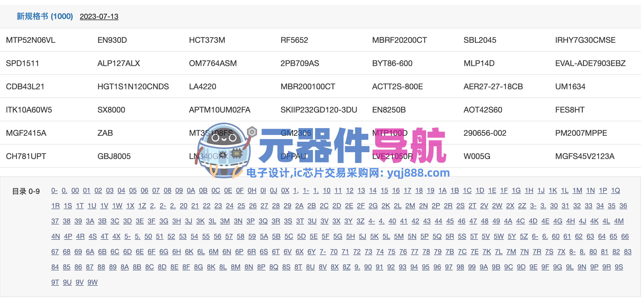Open index link 9T
This screenshot has height=301, width=644.
pos(55,283)
